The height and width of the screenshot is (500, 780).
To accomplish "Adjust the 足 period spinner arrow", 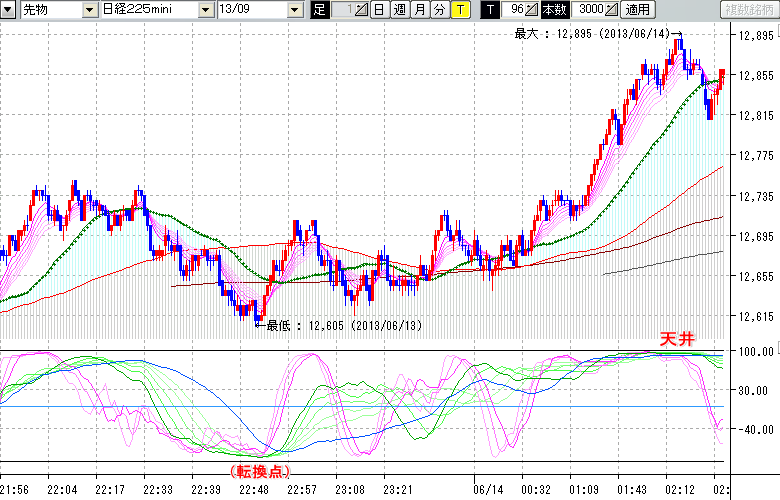I will [x=361, y=9].
